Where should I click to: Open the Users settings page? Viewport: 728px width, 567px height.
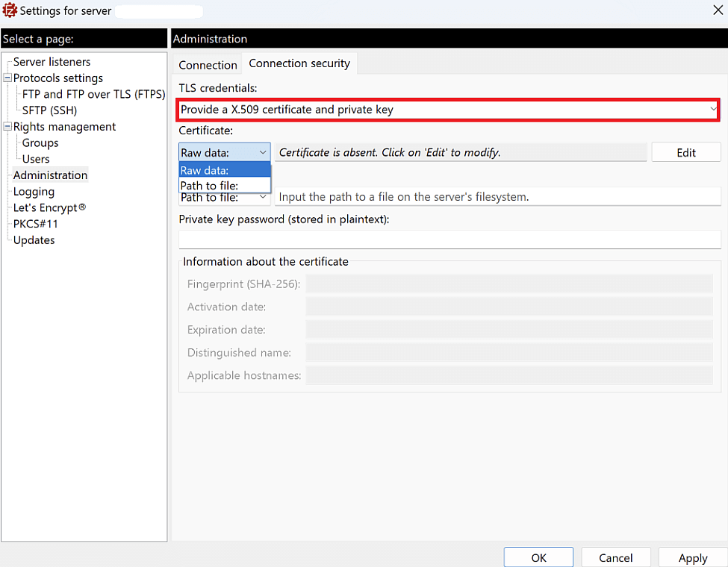click(34, 158)
